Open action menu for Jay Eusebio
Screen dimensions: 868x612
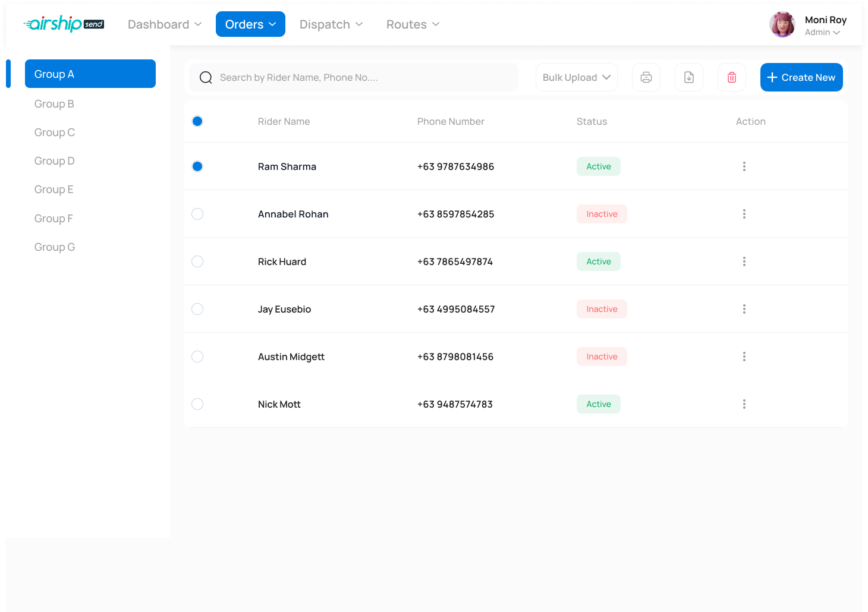tap(744, 309)
